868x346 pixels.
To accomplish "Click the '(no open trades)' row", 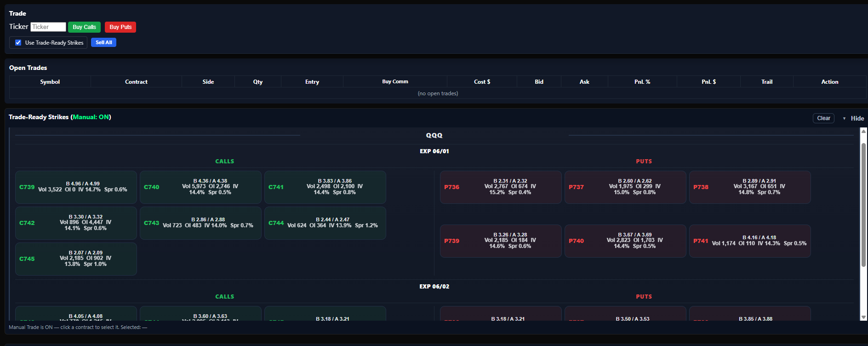I will 438,93.
